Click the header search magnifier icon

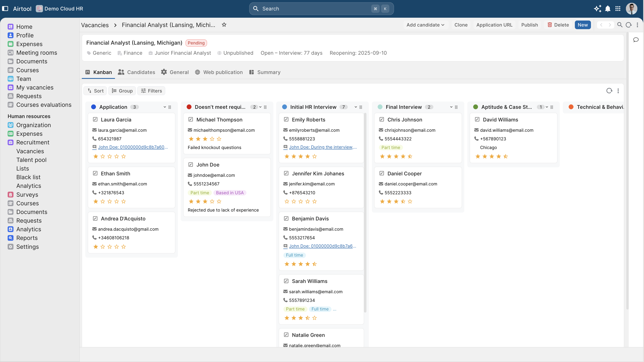620,25
